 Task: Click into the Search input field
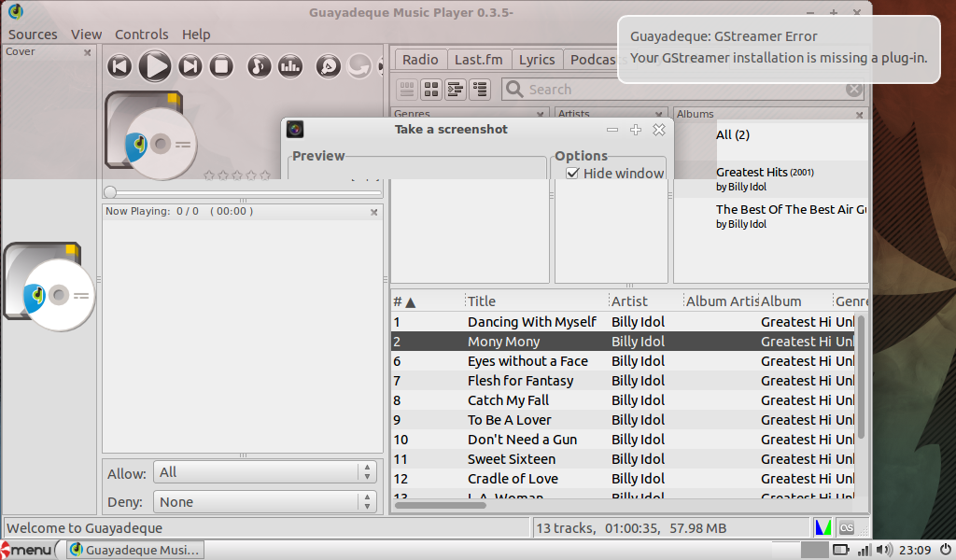pos(682,89)
